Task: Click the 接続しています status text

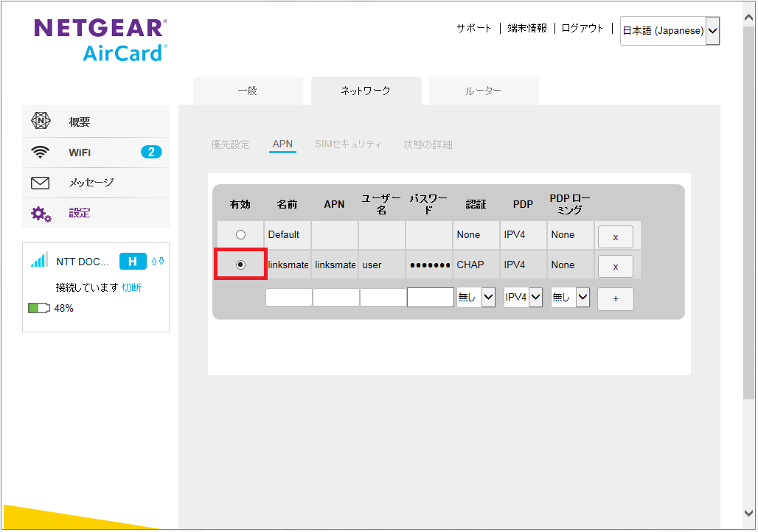Action: tap(87, 287)
